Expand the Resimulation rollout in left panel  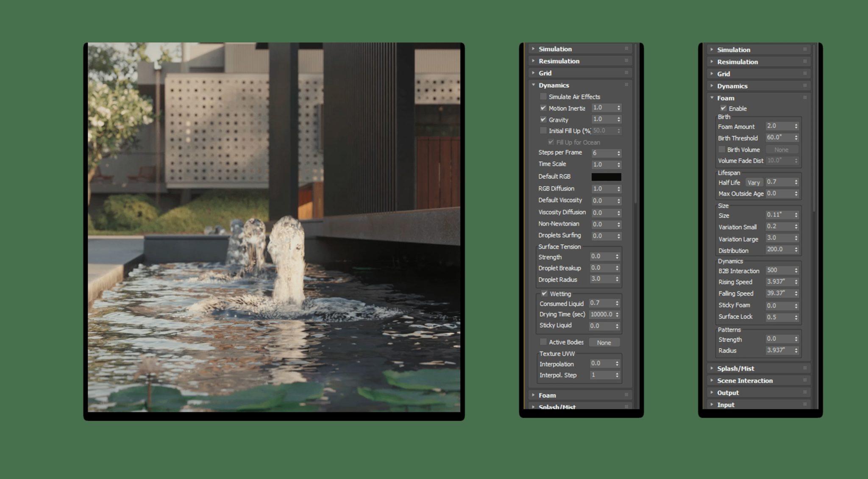click(559, 61)
